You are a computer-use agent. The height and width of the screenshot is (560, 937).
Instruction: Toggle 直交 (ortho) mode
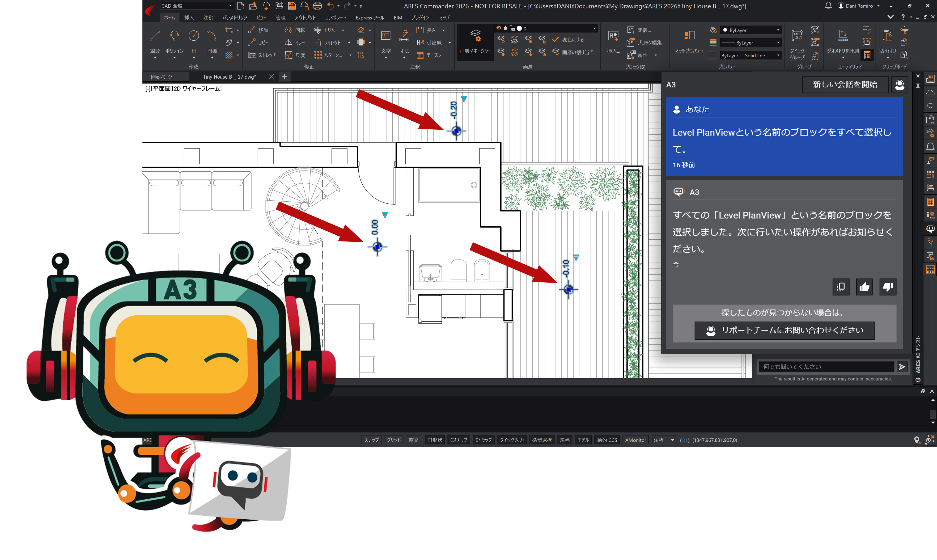414,440
